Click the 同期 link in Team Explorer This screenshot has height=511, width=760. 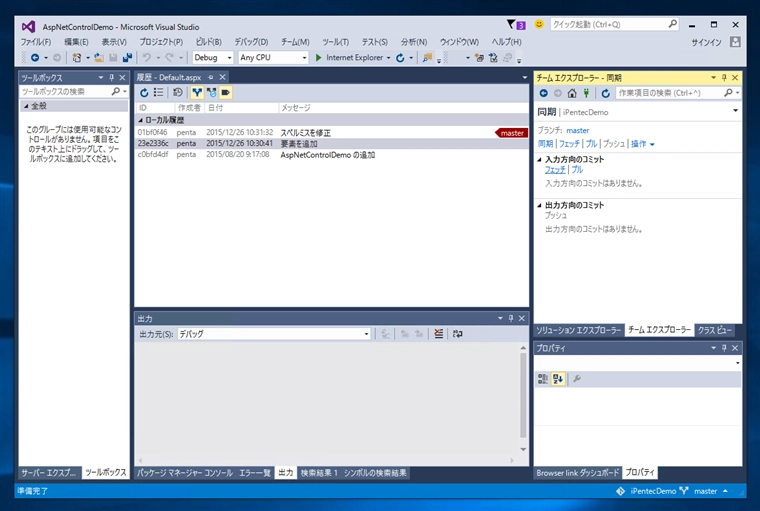pyautogui.click(x=545, y=144)
